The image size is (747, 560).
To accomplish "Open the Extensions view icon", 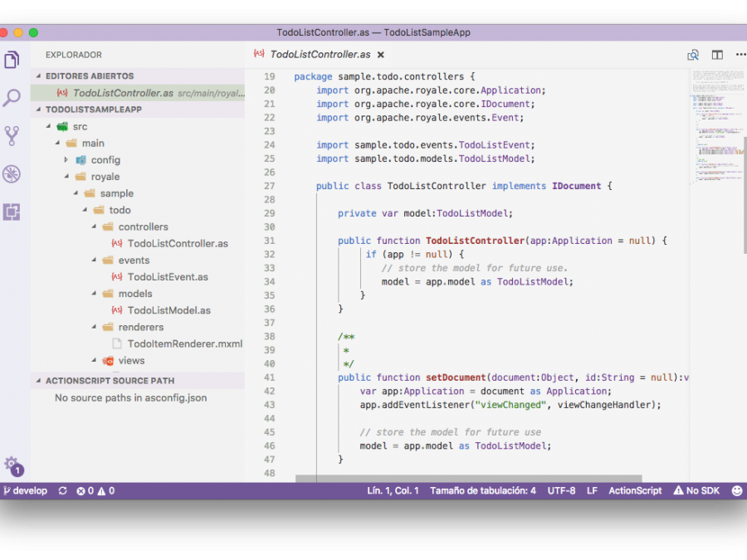I will (x=12, y=212).
